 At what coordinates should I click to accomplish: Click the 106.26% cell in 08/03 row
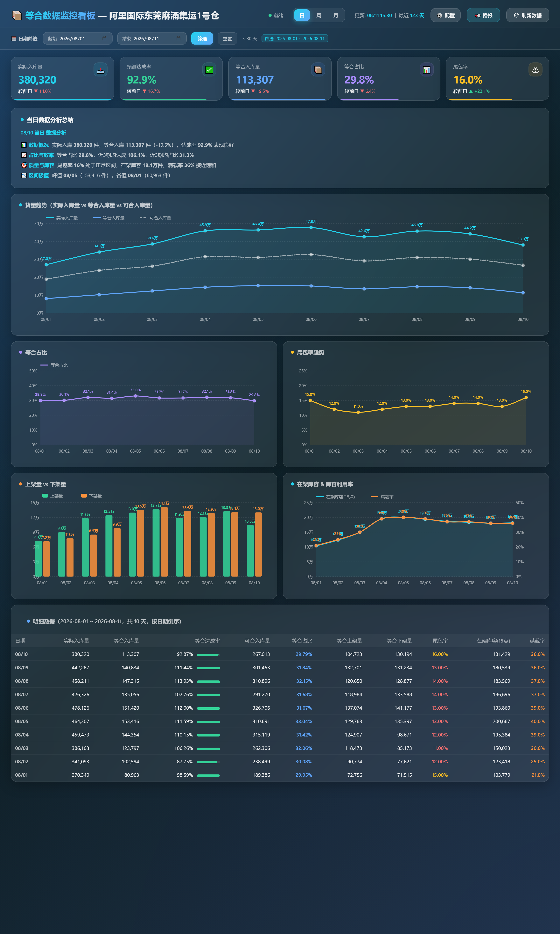pos(184,748)
